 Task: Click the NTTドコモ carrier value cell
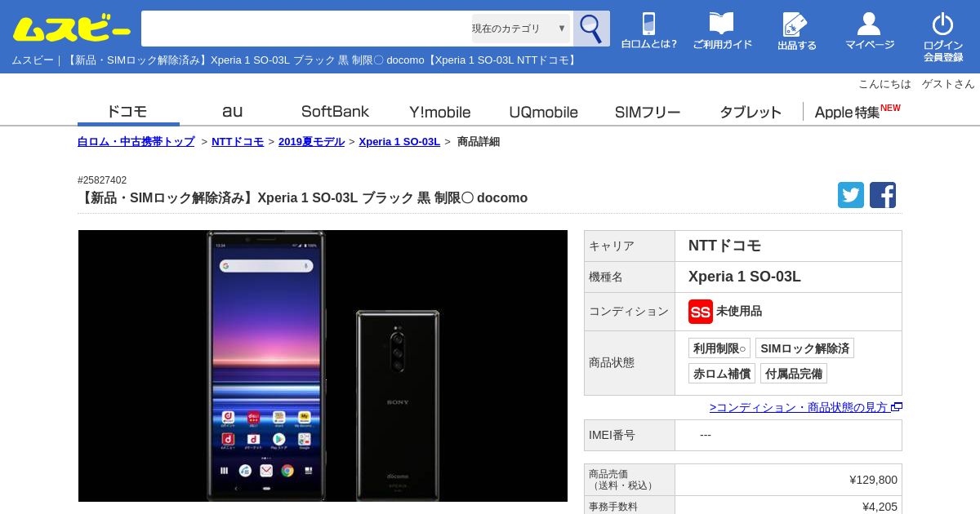(788, 246)
